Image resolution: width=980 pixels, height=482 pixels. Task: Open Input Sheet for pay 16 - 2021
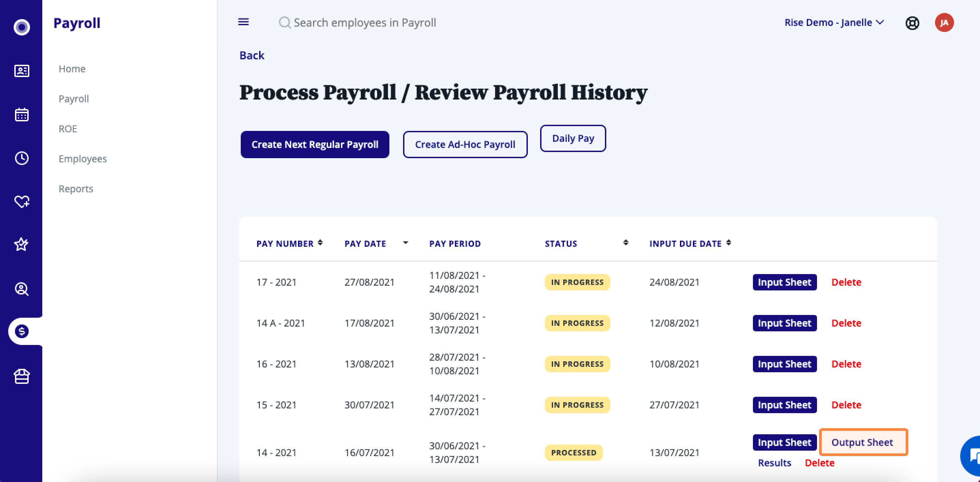(785, 364)
